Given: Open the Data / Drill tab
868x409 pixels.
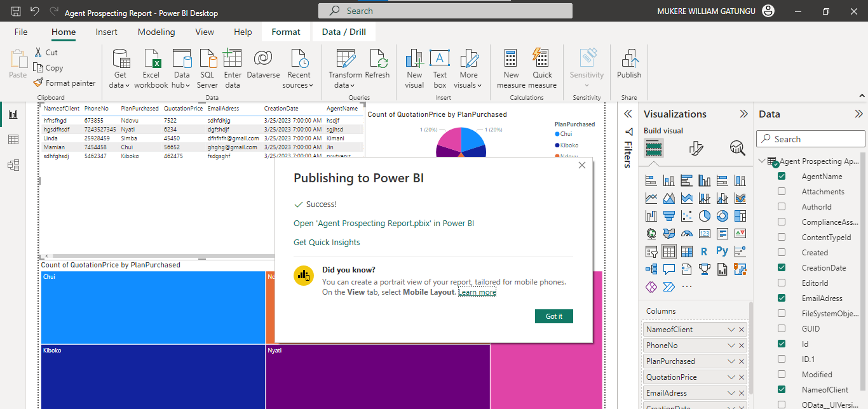Looking at the screenshot, I should pos(344,32).
